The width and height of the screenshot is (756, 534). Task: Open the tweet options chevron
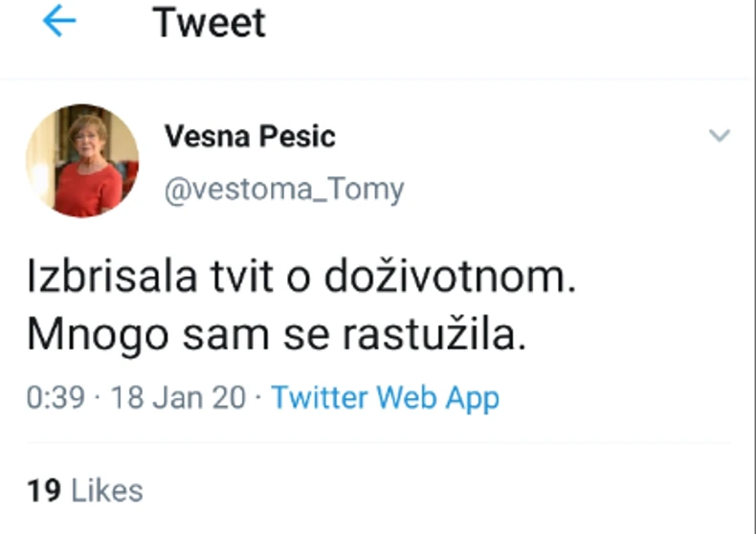[x=719, y=135]
